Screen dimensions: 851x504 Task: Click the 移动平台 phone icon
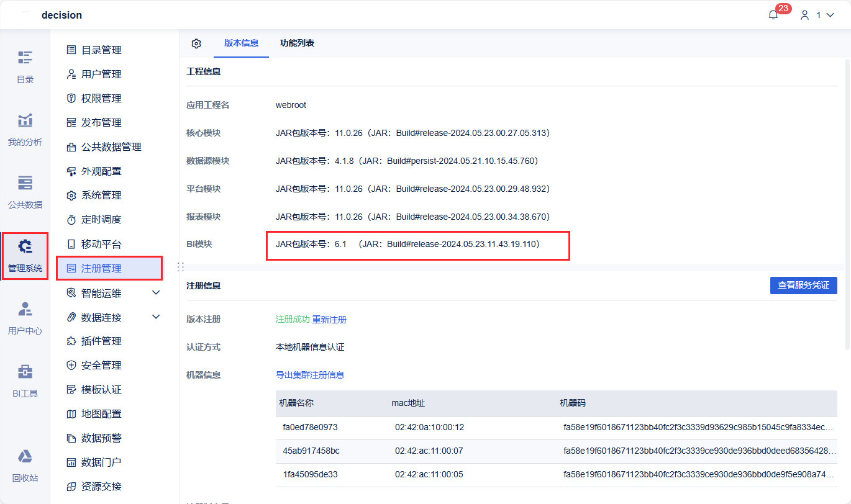pos(71,244)
